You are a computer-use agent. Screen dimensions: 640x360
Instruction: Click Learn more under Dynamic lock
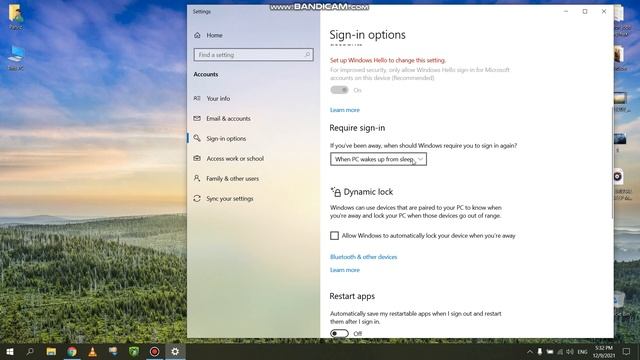pyautogui.click(x=345, y=270)
